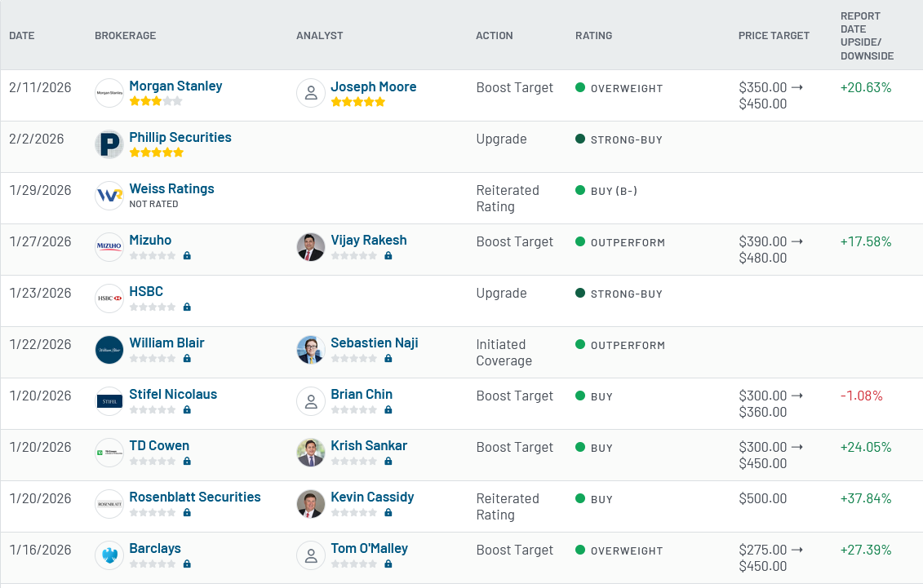This screenshot has height=588, width=923.
Task: Click Brian Chin's placeholder avatar icon
Action: pyautogui.click(x=311, y=401)
